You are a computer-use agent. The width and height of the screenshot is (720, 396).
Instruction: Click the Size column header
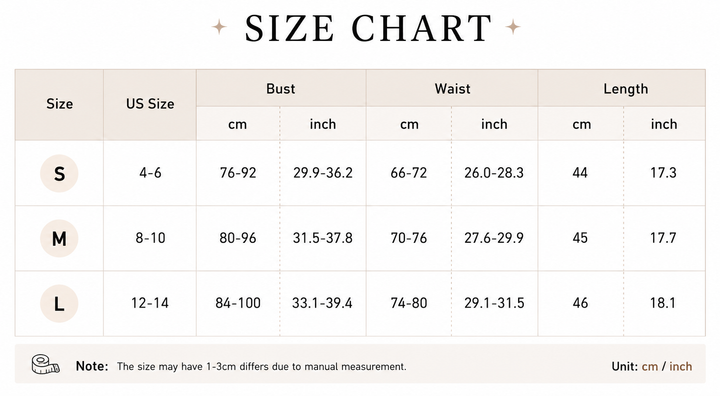pyautogui.click(x=59, y=105)
